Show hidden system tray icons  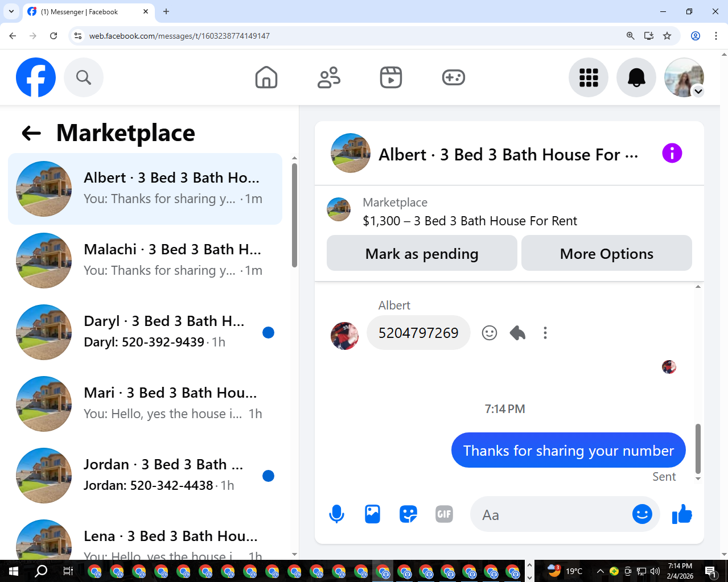[x=600, y=571]
